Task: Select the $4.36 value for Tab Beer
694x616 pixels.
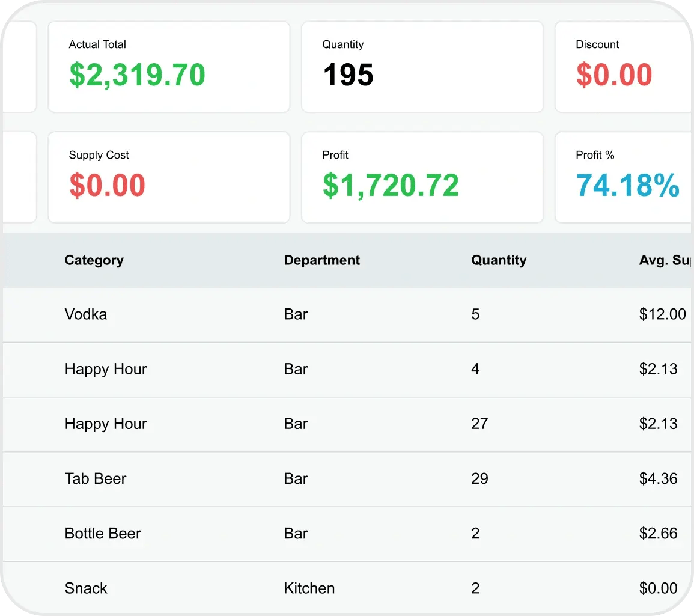Action: coord(658,478)
